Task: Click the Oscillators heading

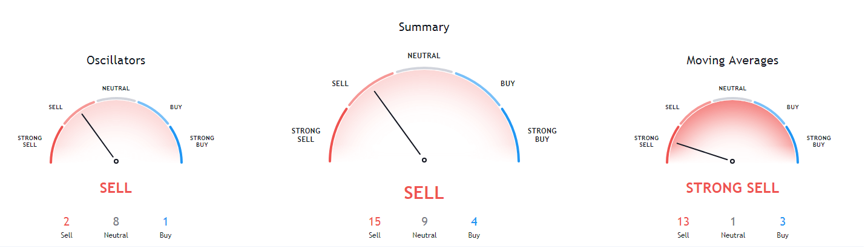Action: 116,61
